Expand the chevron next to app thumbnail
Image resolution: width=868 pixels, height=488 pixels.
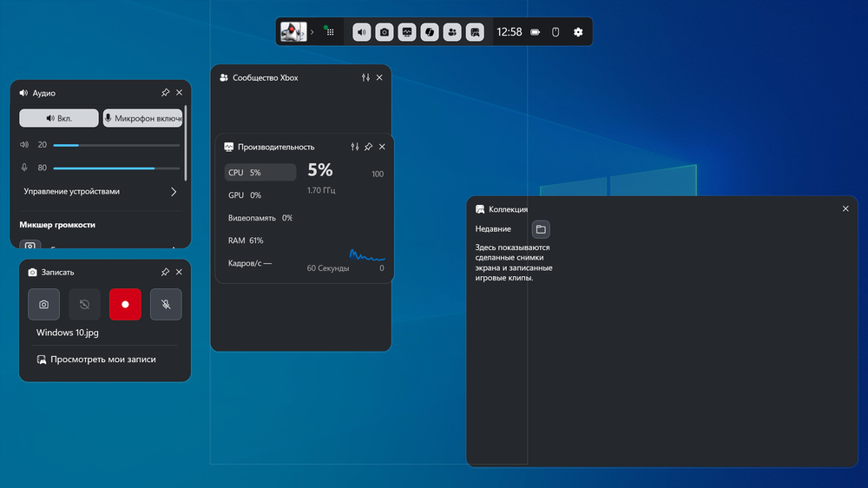pos(312,32)
